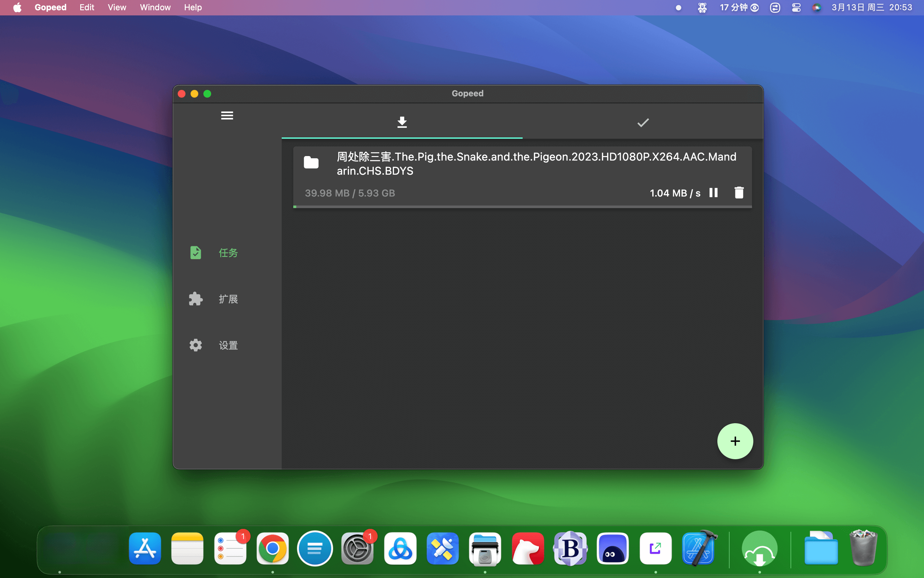Open the dark blue eyes app in Dock
The image size is (924, 578).
tap(613, 548)
